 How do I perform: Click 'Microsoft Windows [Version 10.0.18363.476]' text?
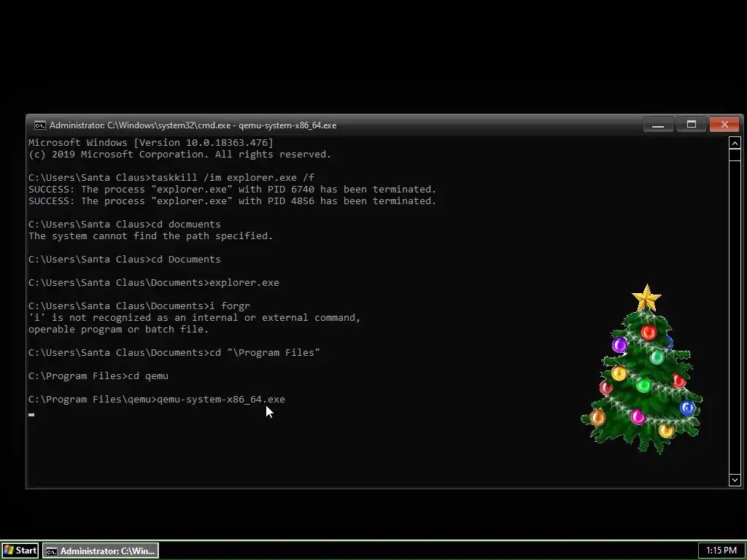[151, 143]
